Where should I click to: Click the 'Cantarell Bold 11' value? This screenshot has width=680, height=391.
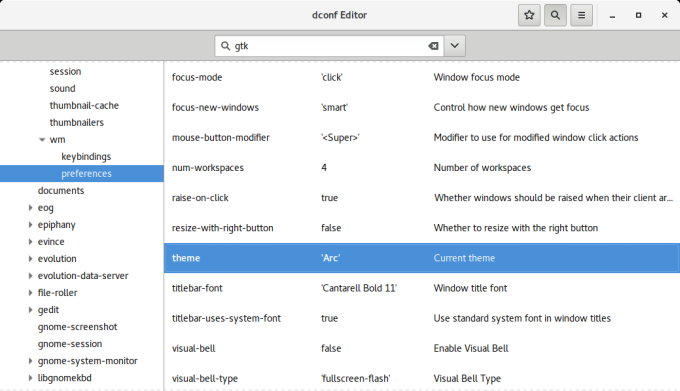click(x=359, y=288)
